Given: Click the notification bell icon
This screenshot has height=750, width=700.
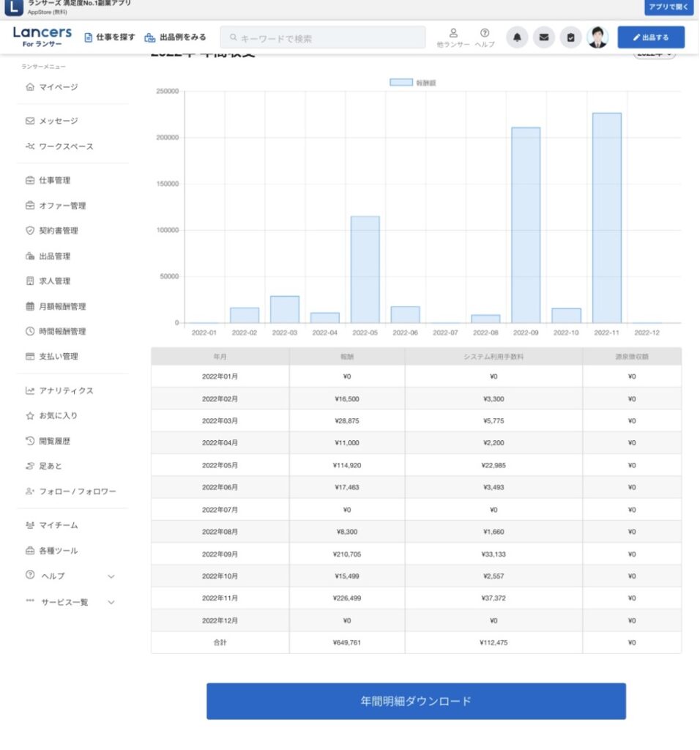Looking at the screenshot, I should point(517,37).
